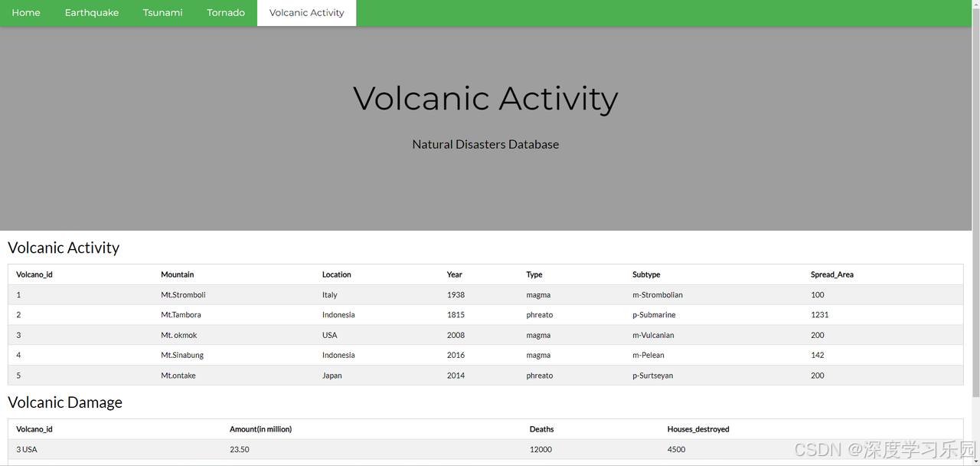Click the magma type in Mt.Sinabung row
The image size is (980, 466).
click(x=538, y=356)
